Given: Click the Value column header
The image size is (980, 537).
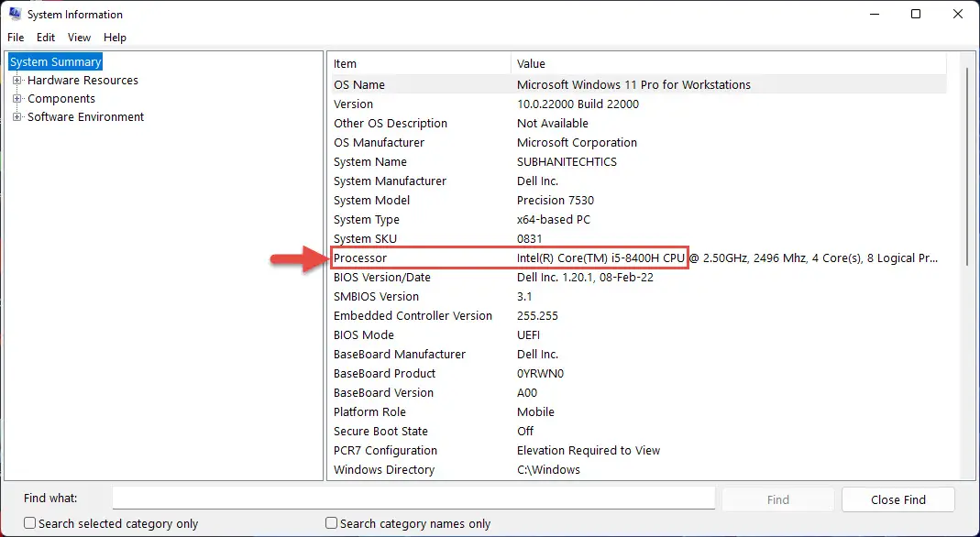Looking at the screenshot, I should tap(729, 64).
